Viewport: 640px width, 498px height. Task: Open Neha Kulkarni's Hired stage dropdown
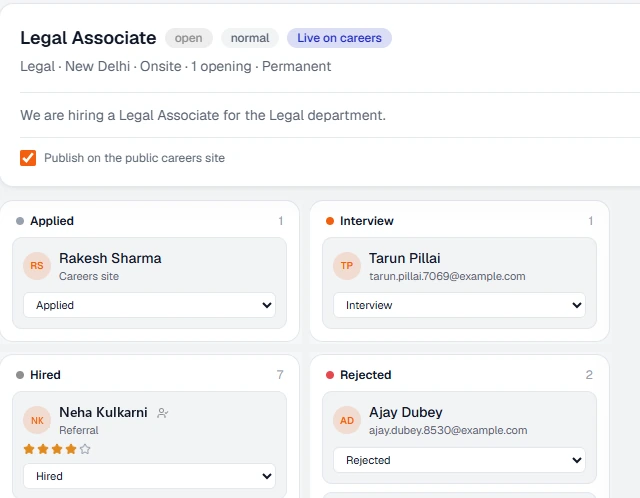click(149, 476)
